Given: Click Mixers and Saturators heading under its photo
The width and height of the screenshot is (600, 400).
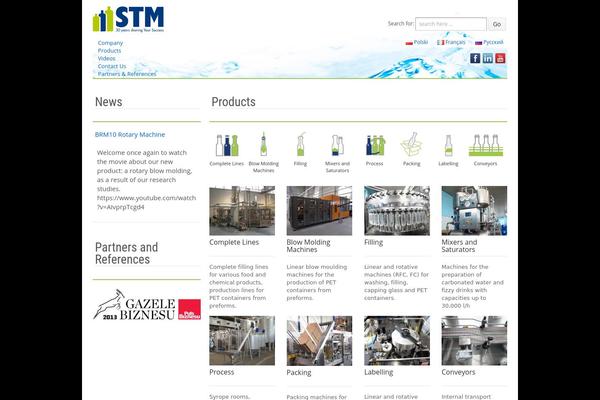Looking at the screenshot, I should (459, 246).
